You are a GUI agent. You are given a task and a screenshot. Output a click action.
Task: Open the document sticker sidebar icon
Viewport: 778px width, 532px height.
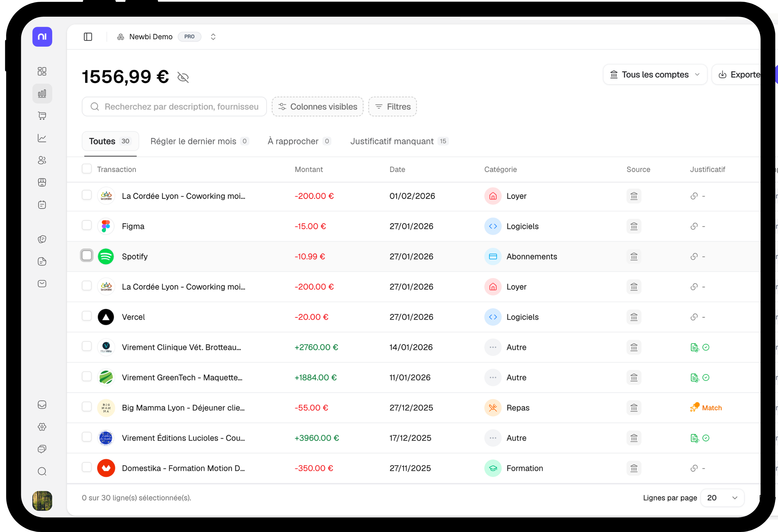pos(42,261)
